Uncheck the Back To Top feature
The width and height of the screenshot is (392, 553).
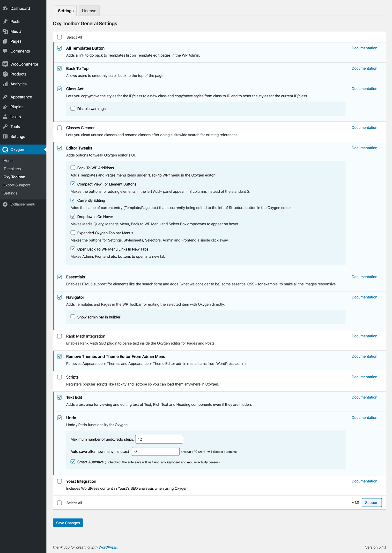click(59, 68)
